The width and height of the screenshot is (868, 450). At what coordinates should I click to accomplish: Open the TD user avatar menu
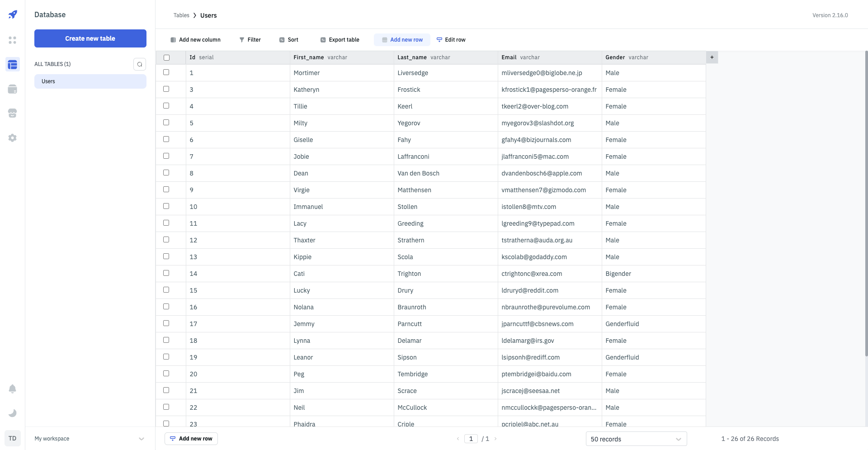(13, 438)
